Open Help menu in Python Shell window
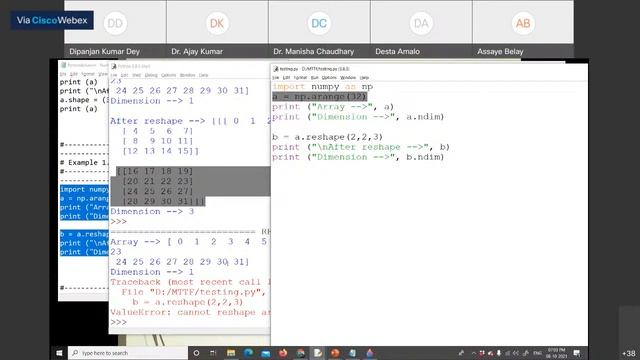 [204, 75]
